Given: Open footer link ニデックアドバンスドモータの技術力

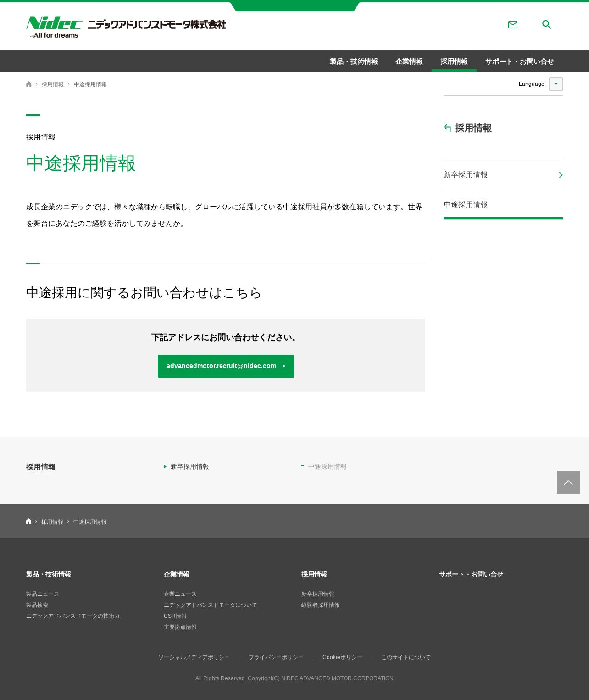Looking at the screenshot, I should coord(73,616).
